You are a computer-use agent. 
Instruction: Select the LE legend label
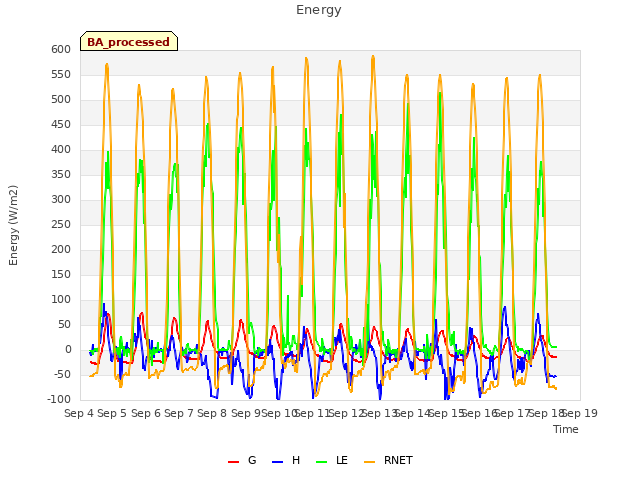coord(342,460)
